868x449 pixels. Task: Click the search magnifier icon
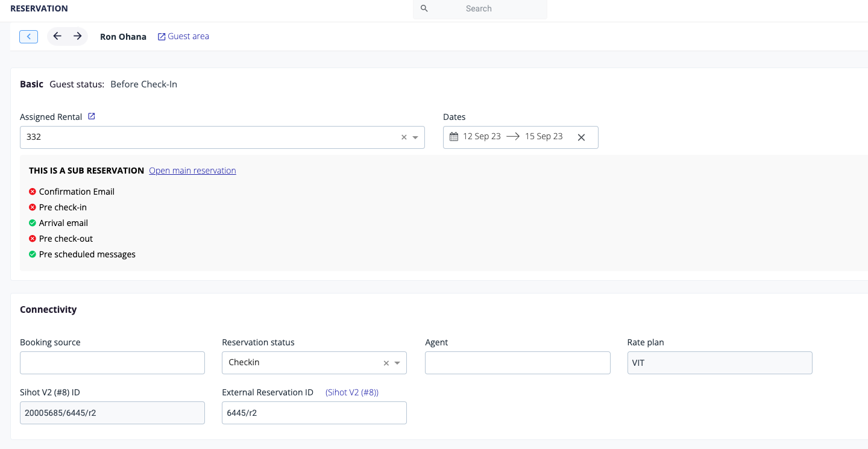pos(424,8)
